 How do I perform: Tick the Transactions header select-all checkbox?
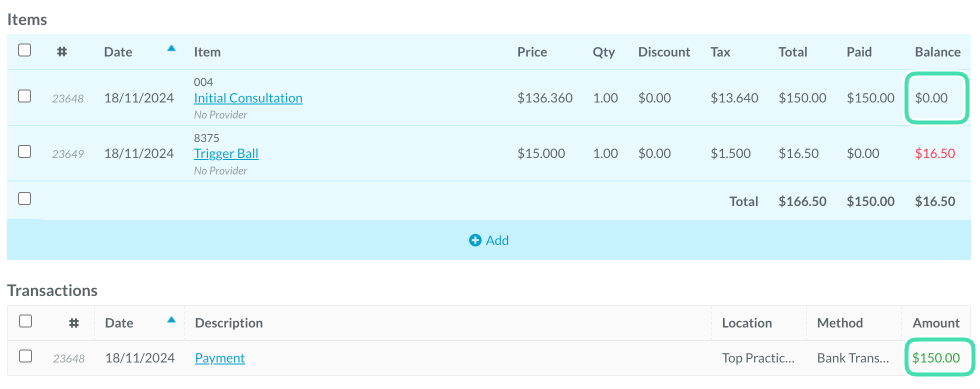point(26,321)
